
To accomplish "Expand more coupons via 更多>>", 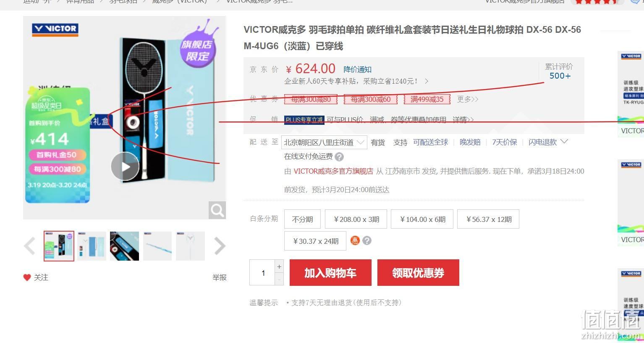I will pos(468,99).
